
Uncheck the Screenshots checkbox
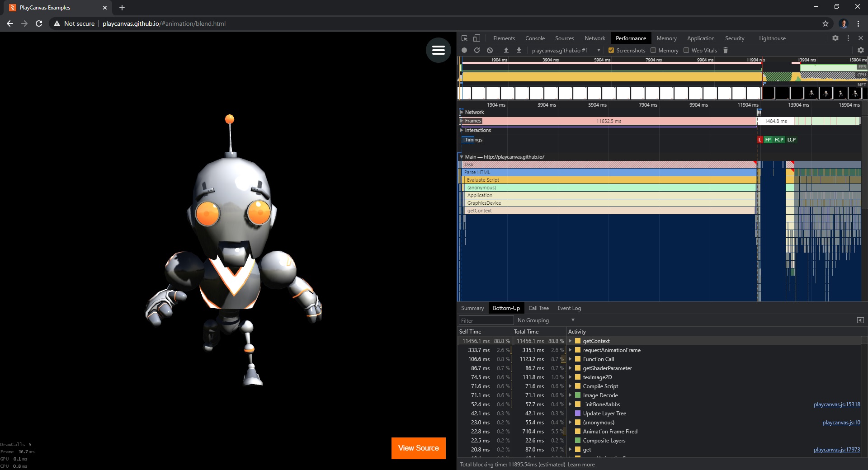[611, 50]
